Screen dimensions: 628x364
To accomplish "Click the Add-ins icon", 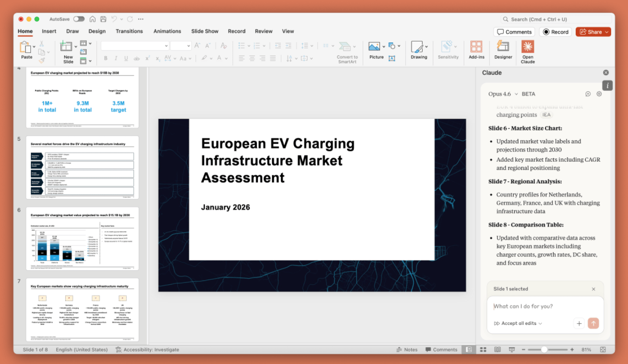I will coord(476,47).
